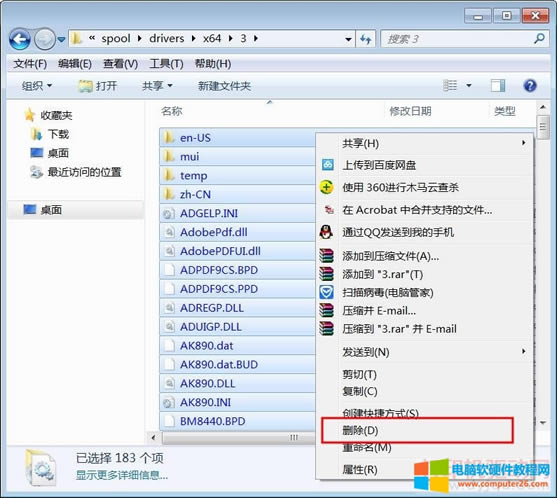The height and width of the screenshot is (498, 557).
Task: Refresh the folder with the refresh arrows
Action: [x=366, y=39]
